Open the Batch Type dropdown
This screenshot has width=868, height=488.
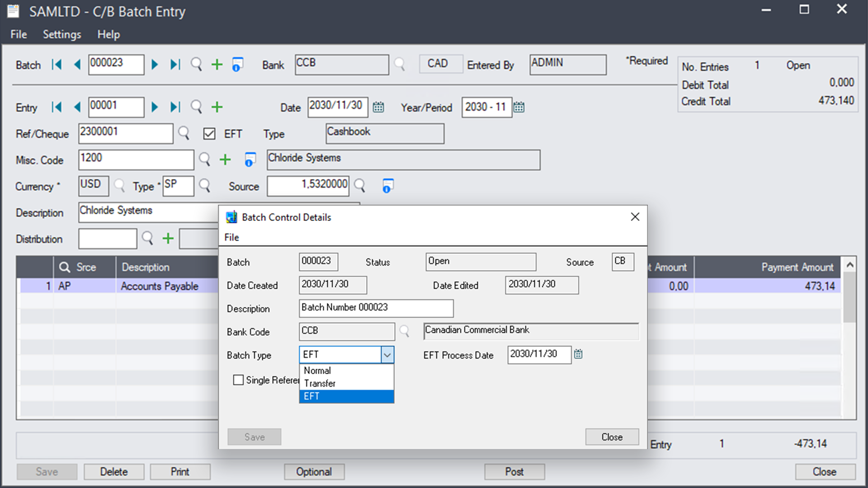[x=387, y=355]
